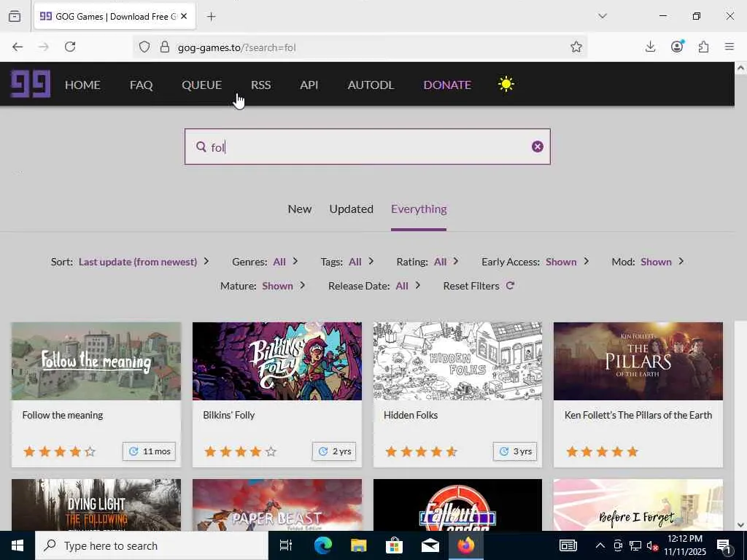Open Microsoft Store from taskbar
The width and height of the screenshot is (747, 560).
coord(394,545)
